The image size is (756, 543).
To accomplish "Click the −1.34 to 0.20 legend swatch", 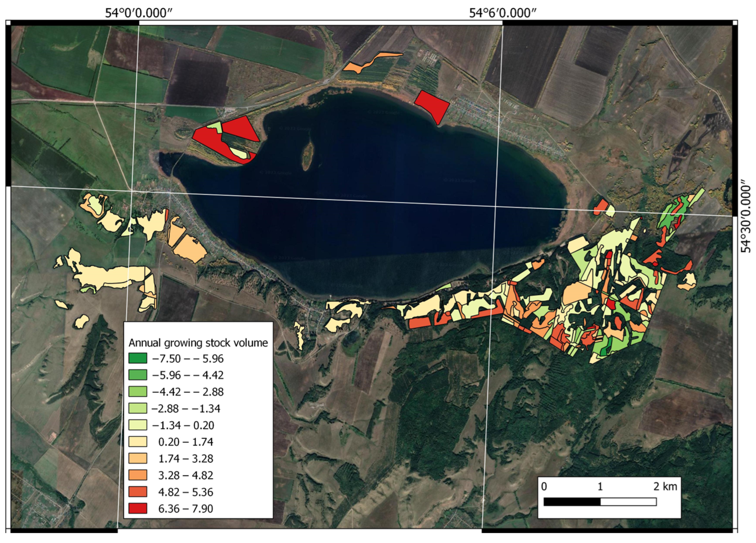I will 138,425.
